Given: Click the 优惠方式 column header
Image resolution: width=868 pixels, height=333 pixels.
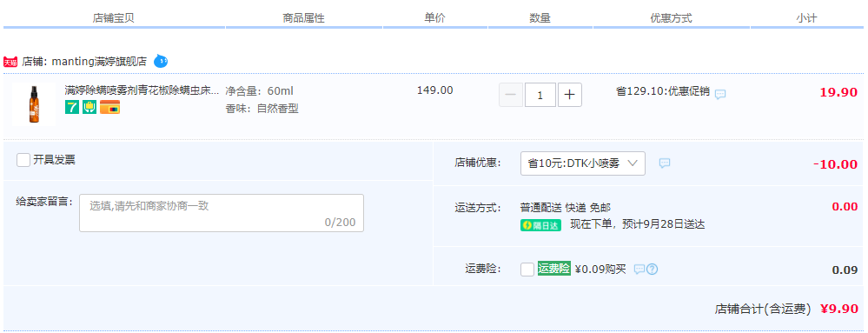Looking at the screenshot, I should point(671,18).
